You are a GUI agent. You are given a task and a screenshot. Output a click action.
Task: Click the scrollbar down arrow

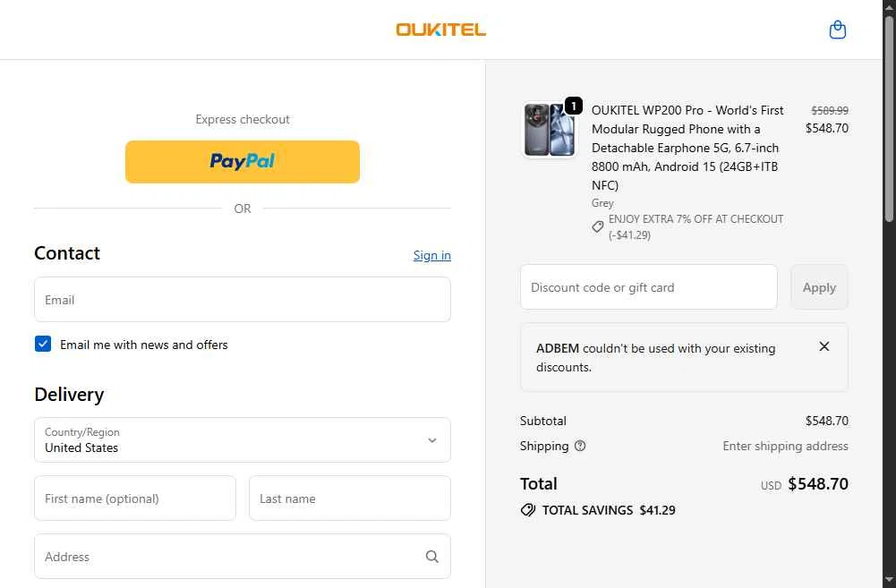click(889, 580)
